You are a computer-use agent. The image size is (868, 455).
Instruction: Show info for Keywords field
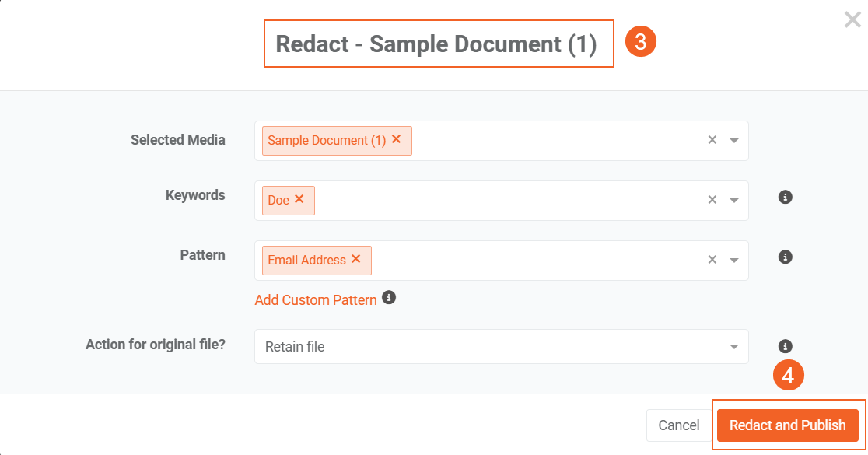pyautogui.click(x=785, y=198)
